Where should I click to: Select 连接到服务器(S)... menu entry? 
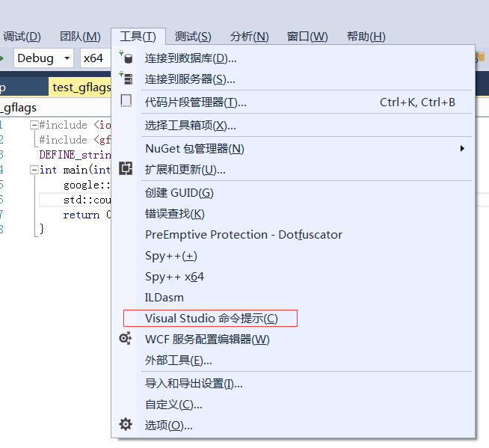(x=293, y=79)
